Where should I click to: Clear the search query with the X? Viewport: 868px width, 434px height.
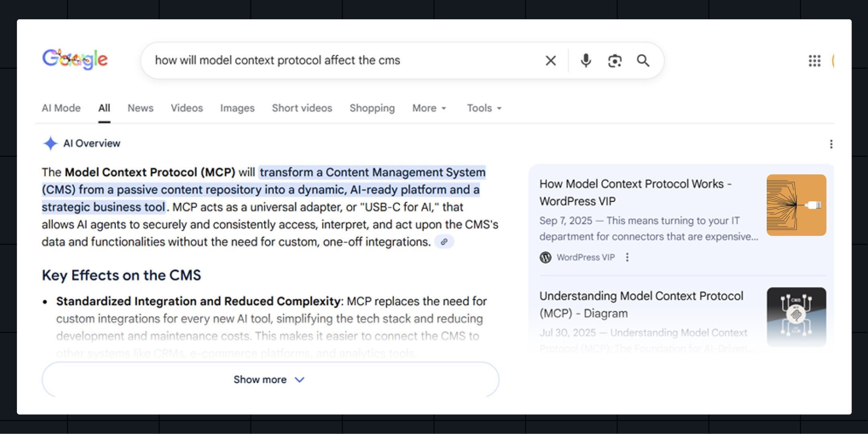(551, 61)
